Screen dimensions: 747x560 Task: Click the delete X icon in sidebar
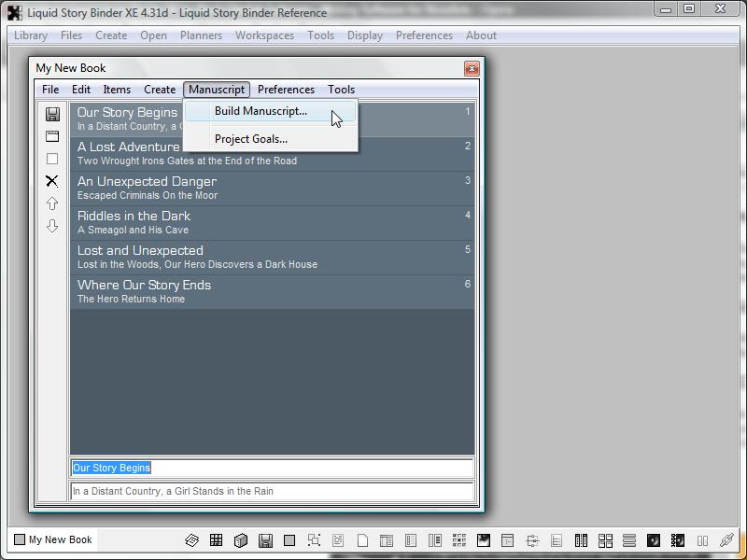pos(52,181)
